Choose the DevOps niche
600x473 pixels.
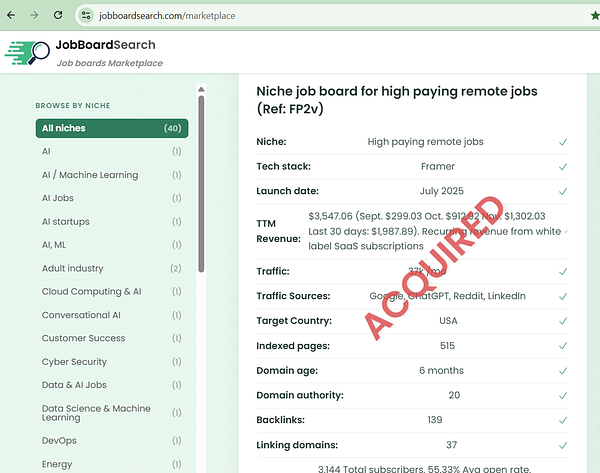point(112,441)
